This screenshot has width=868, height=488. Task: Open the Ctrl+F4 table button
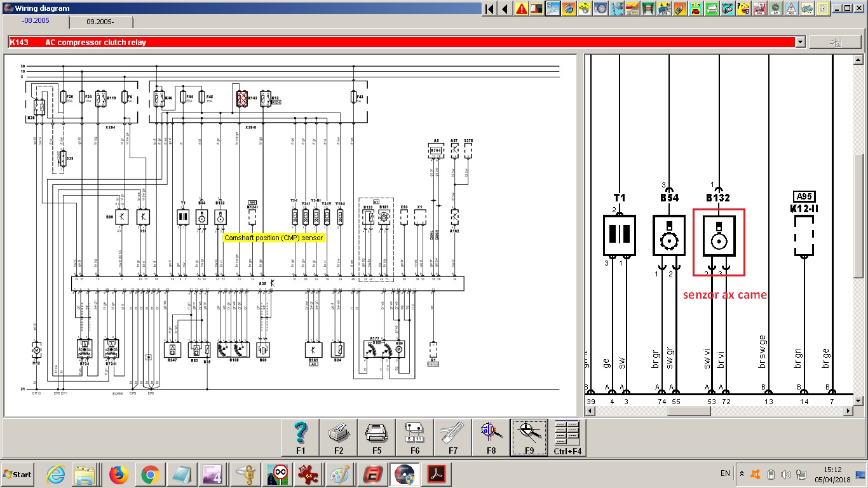tap(567, 438)
